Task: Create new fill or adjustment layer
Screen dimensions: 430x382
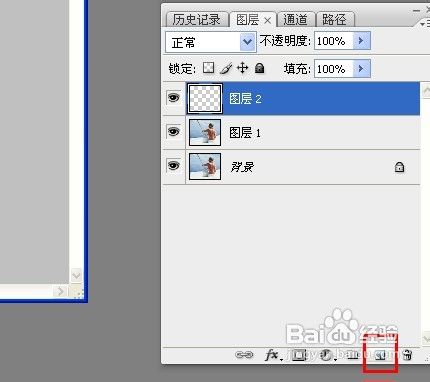Action: (327, 355)
